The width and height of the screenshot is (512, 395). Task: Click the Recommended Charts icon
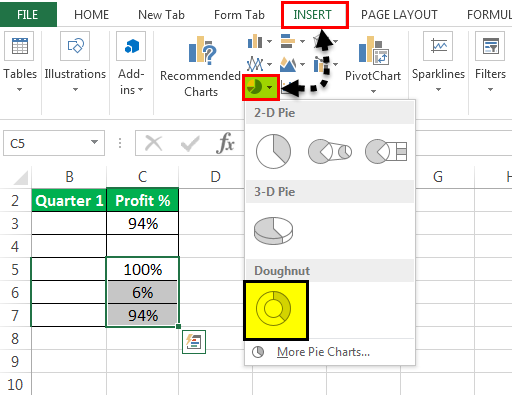201,50
